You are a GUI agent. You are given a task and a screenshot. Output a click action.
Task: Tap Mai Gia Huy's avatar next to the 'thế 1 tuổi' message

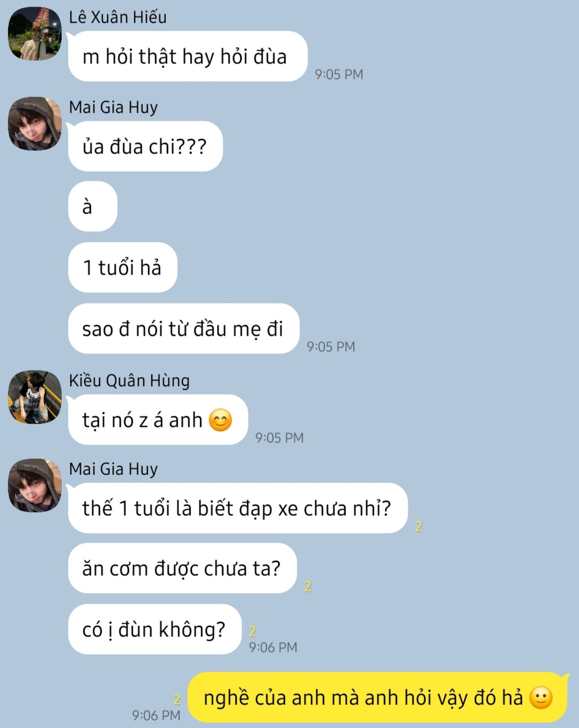point(35,485)
